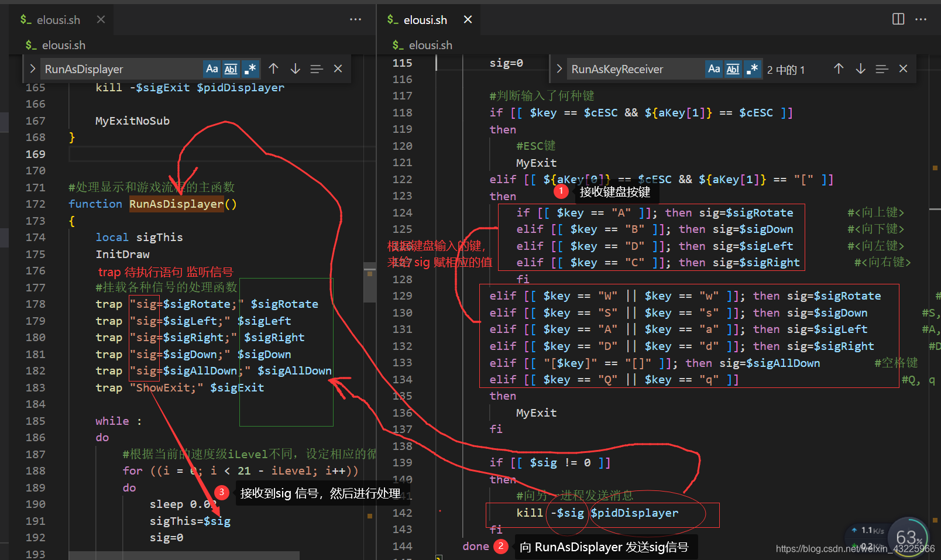Click 'MyExitNoSub' on line 167
This screenshot has height=560, width=941.
click(132, 121)
